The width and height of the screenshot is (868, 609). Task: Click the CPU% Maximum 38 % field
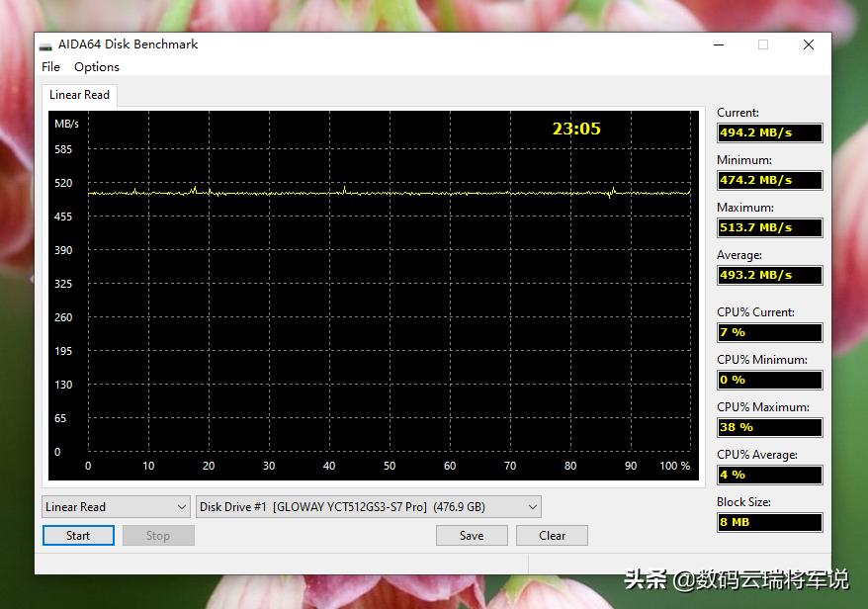coord(769,427)
